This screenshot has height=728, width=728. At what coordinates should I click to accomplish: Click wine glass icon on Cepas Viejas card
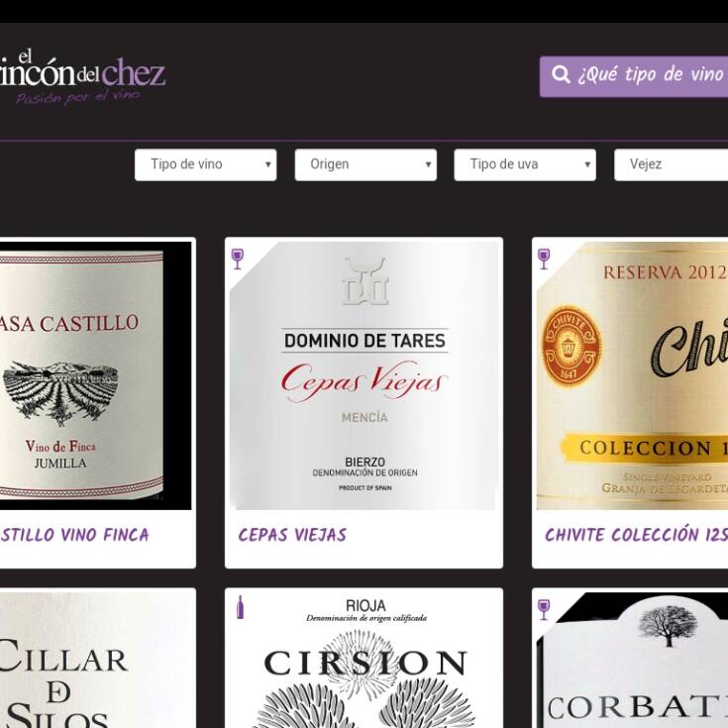(238, 259)
